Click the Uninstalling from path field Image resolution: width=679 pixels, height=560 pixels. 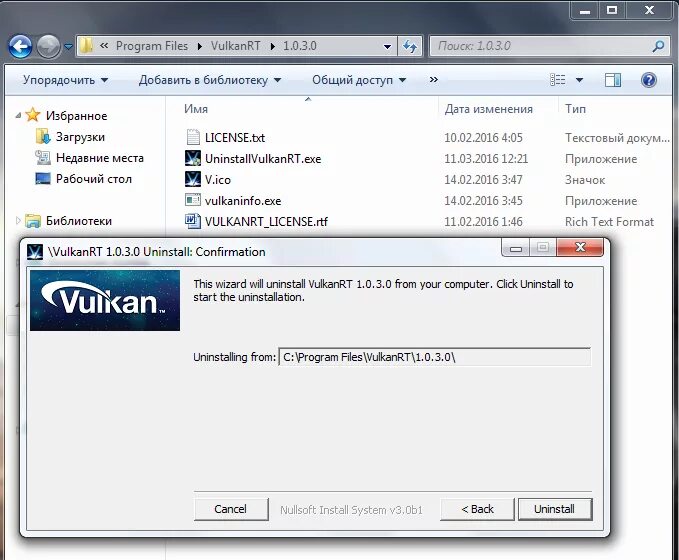pyautogui.click(x=434, y=357)
